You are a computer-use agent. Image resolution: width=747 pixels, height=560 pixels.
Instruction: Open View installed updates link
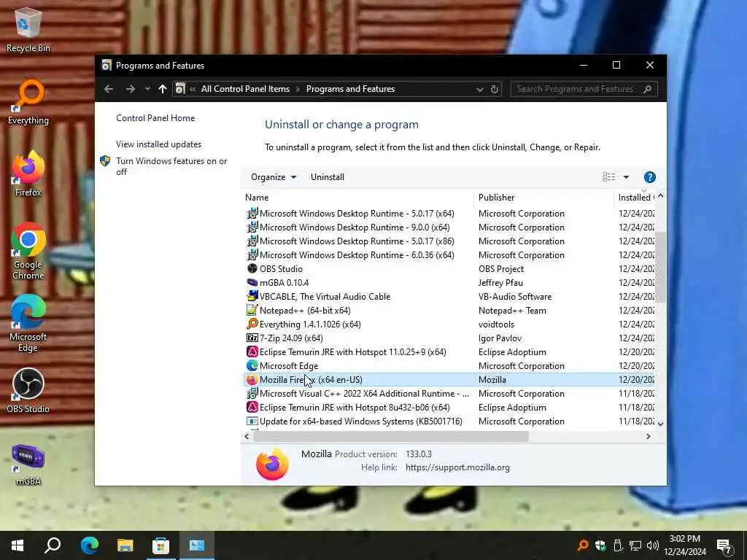[x=158, y=144]
